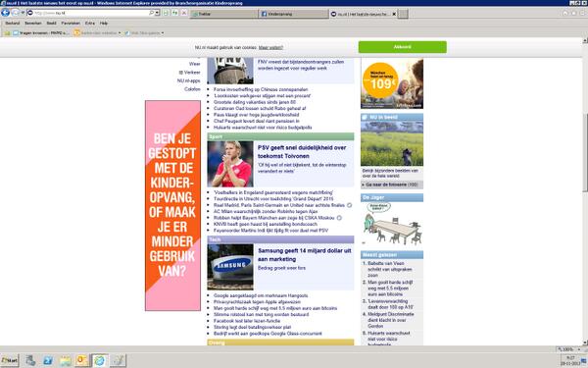Open the Extra menu

pos(89,23)
